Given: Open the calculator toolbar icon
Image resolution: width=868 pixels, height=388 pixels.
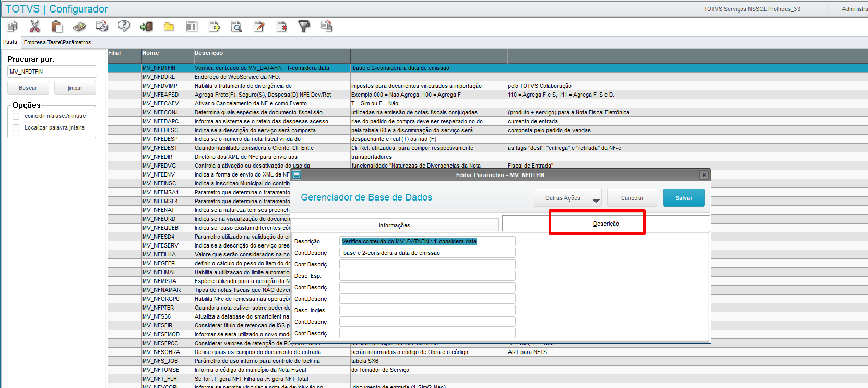Looking at the screenshot, I should (x=79, y=26).
